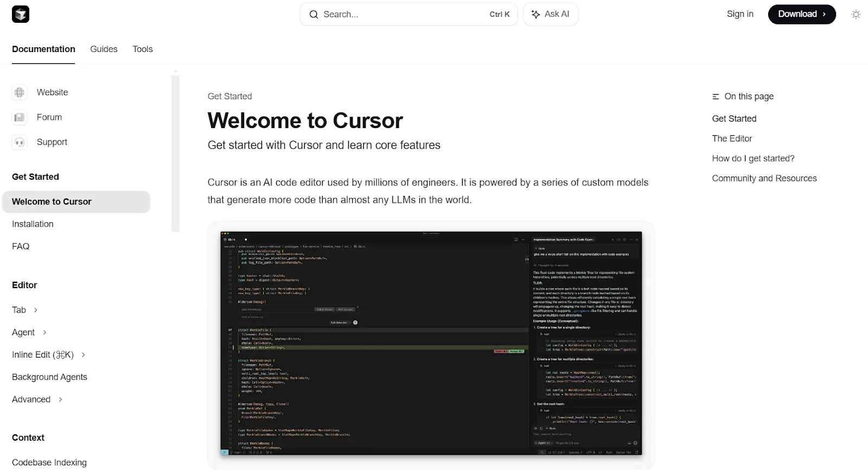Open Codebase Indexing page
Viewport: 868px width, 470px height.
tap(49, 462)
